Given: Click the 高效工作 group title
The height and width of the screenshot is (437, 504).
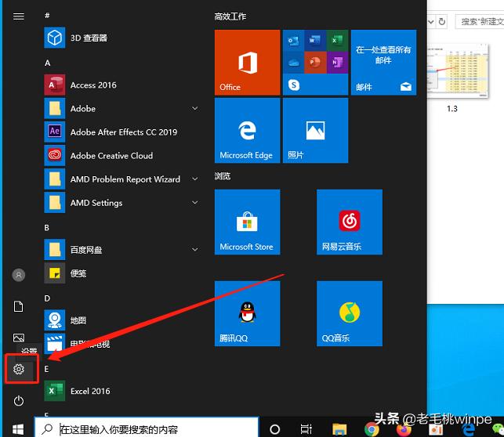Looking at the screenshot, I should point(230,16).
